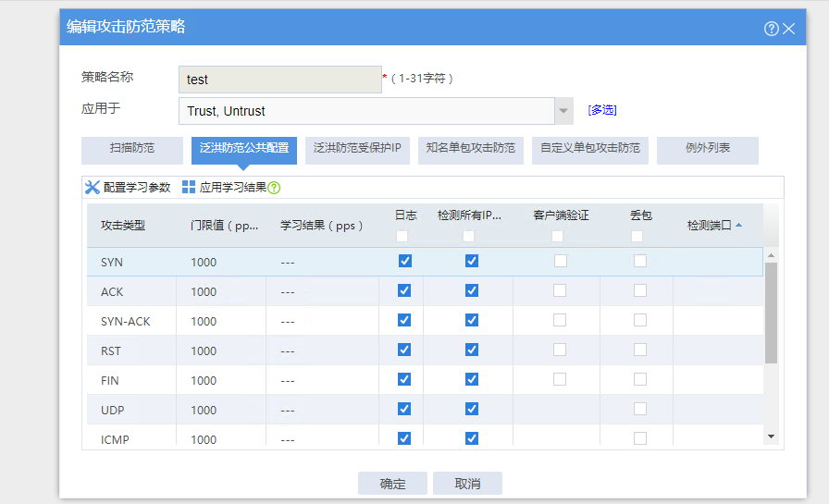Click green help icon beside 应用学习结果
Image resolution: width=829 pixels, height=504 pixels.
[x=274, y=188]
